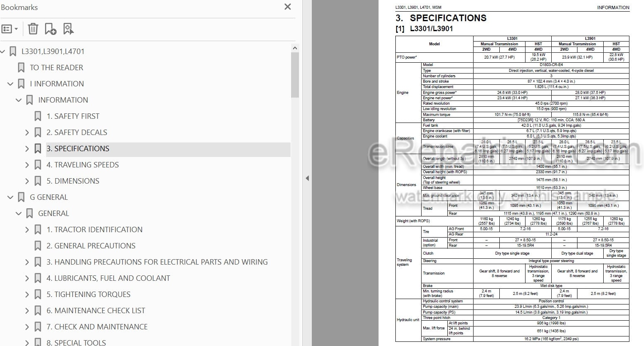
Task: Collapse the I INFORMATION section
Action: pos(10,84)
